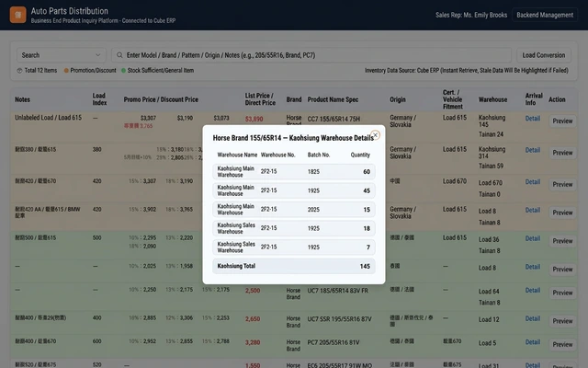Click the Notes column header
This screenshot has width=588, height=368.
tap(22, 99)
